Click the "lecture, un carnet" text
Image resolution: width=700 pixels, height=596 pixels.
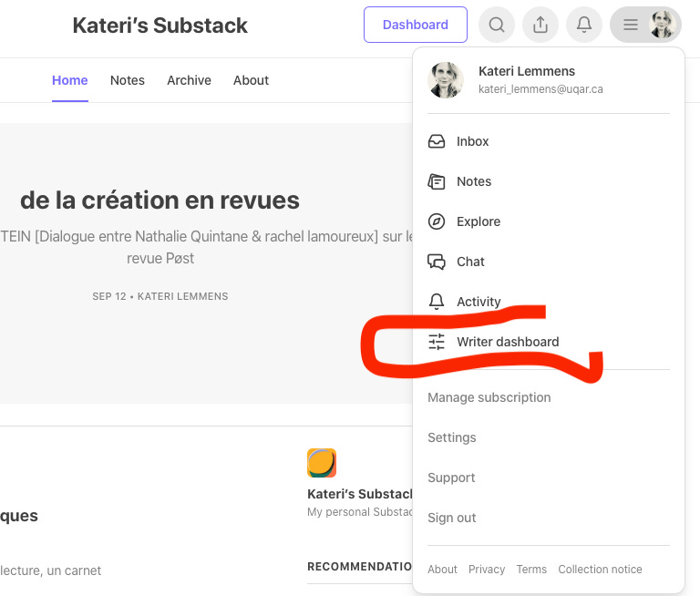(x=50, y=570)
